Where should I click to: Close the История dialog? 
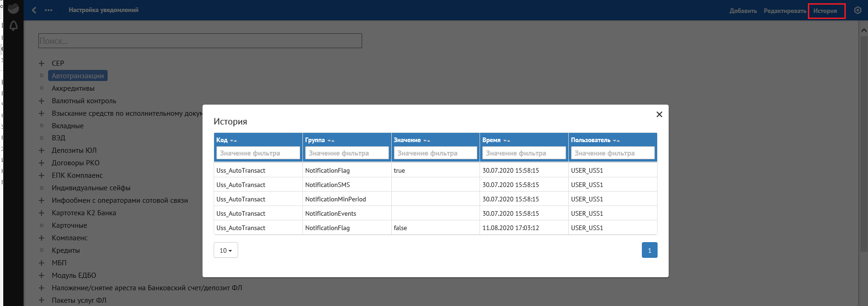tap(659, 114)
